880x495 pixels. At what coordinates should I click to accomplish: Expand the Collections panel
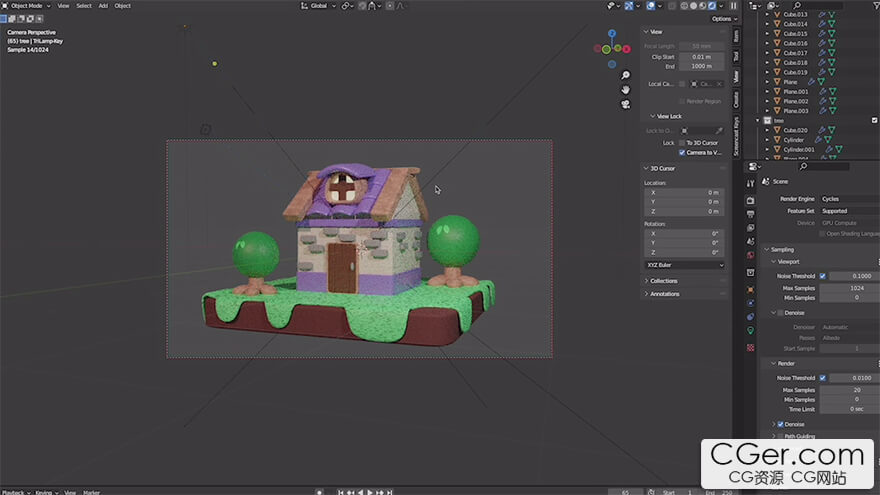tap(663, 281)
